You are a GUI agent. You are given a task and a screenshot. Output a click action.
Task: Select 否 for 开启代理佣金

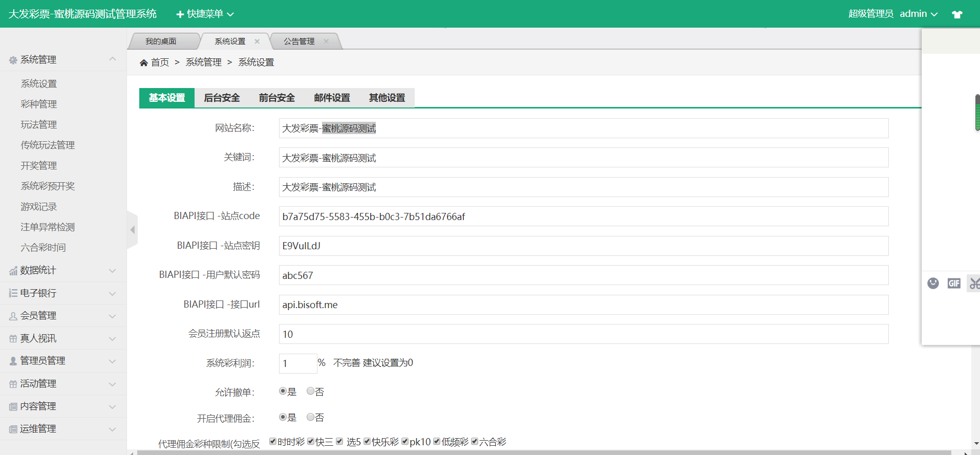[x=310, y=417]
